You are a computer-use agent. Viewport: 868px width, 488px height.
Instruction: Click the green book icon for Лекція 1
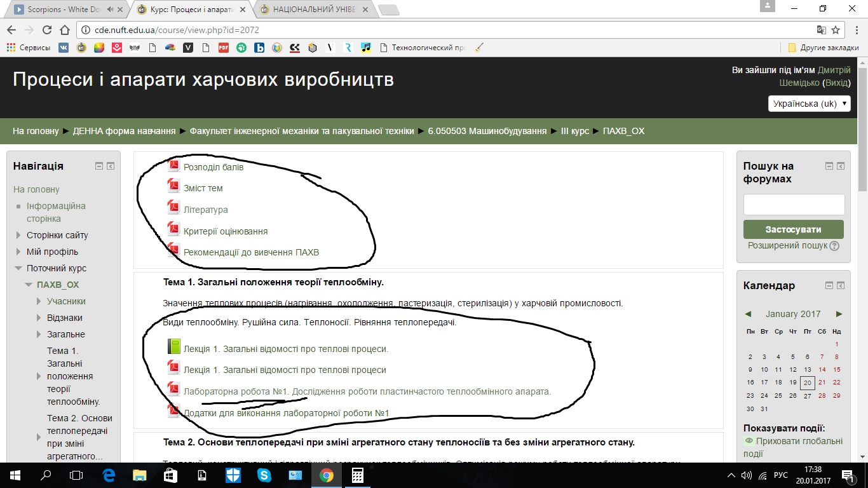pyautogui.click(x=173, y=347)
